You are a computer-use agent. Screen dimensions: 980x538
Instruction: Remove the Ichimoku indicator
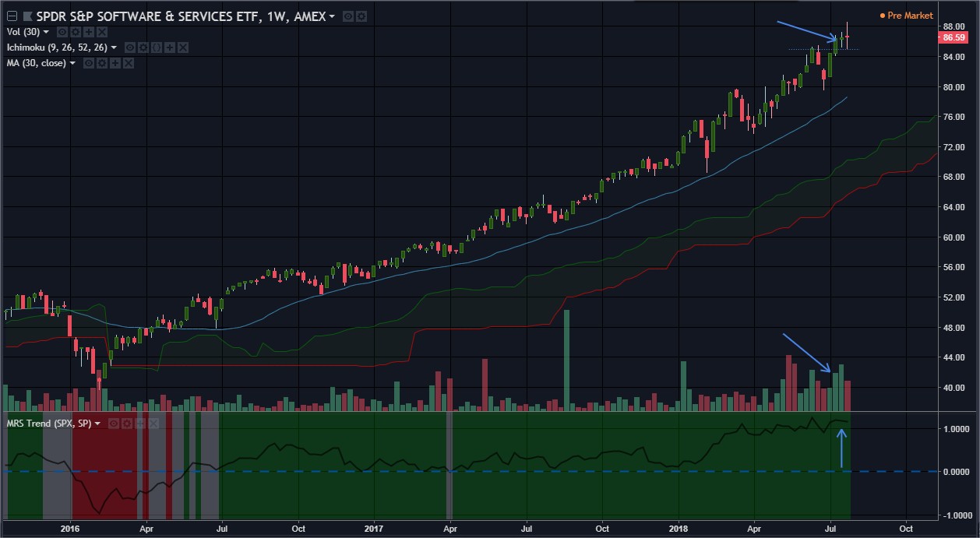tap(183, 47)
